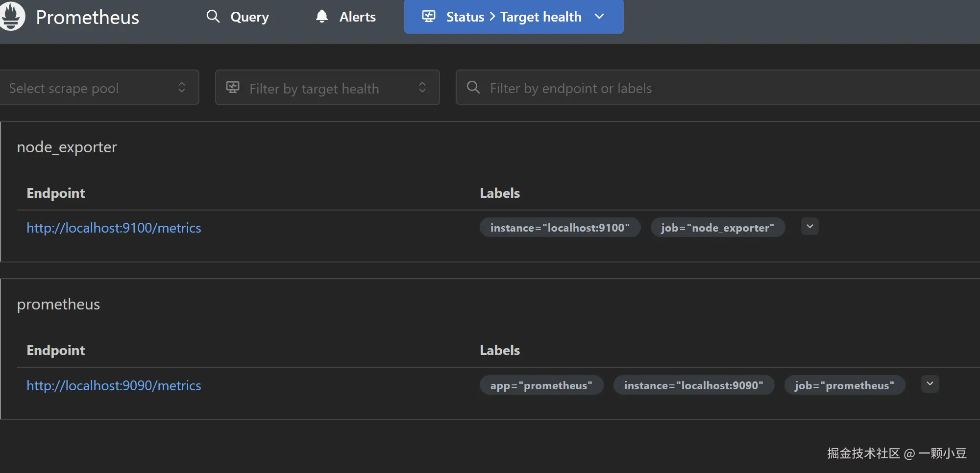The image size is (980, 473).
Task: Open the Filter by target health dropdown
Action: [327, 88]
